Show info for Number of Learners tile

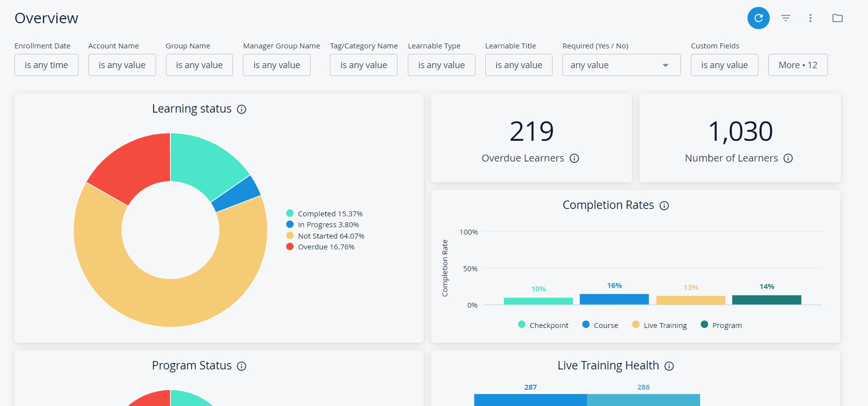788,158
